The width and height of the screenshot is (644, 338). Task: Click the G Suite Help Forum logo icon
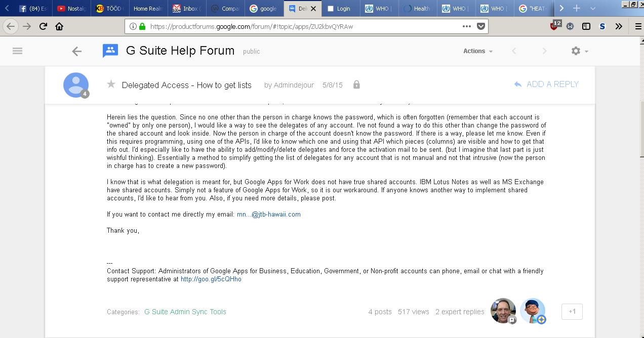[110, 51]
